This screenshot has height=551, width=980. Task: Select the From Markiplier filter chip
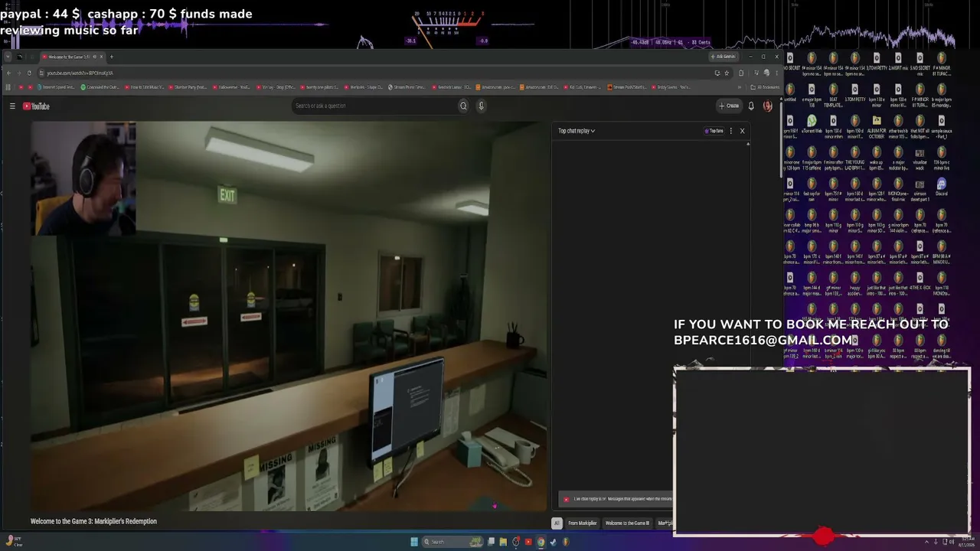point(582,523)
